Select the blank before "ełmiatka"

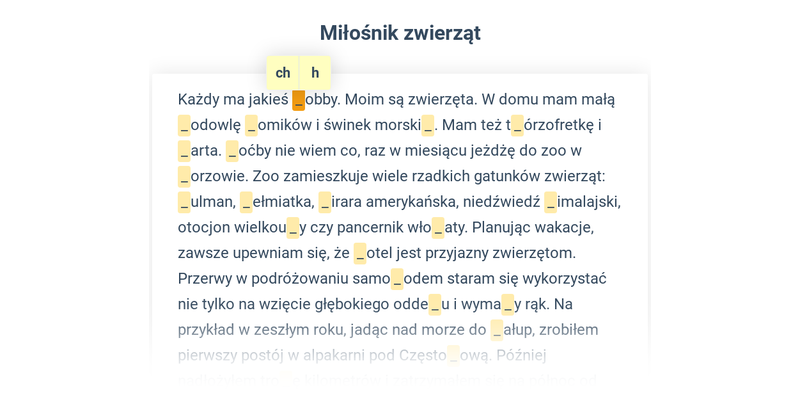click(246, 203)
